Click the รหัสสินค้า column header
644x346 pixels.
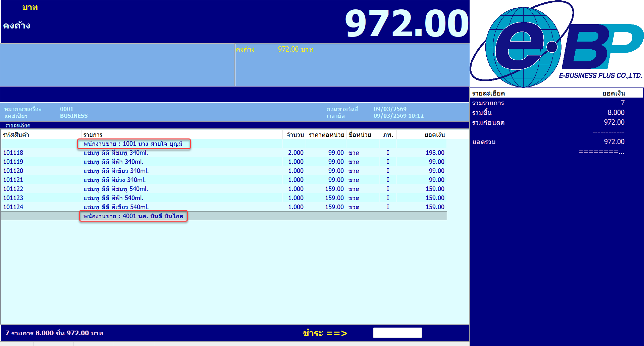(x=16, y=135)
